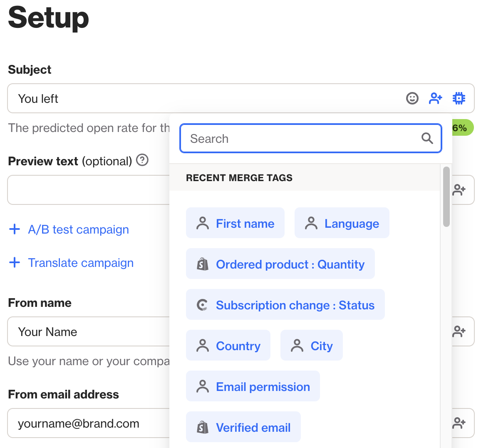This screenshot has height=448, width=481.
Task: Click the merge tag person icon in Subject field
Action: tap(435, 99)
